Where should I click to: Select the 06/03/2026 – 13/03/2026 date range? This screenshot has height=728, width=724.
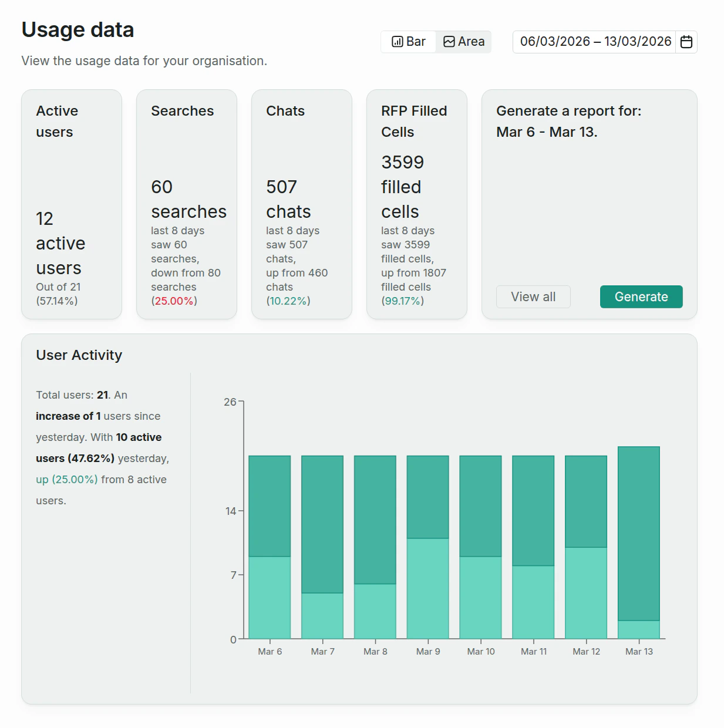[596, 41]
